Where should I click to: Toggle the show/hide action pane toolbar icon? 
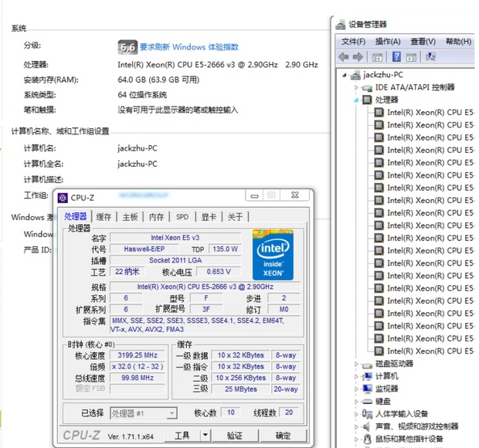coord(411,57)
